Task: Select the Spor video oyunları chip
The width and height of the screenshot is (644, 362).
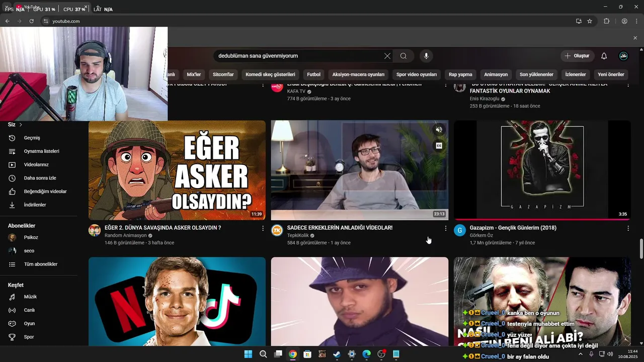Action: [417, 74]
